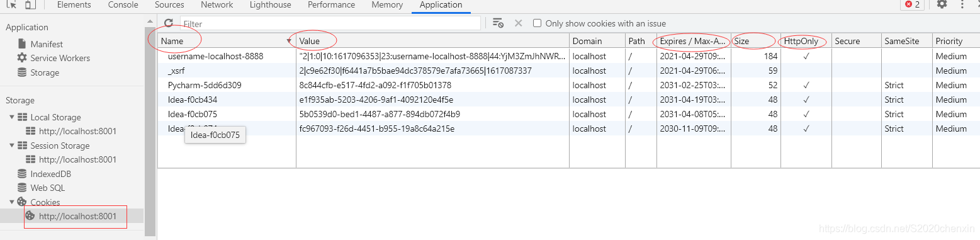Sort cookies by Size column header
This screenshot has width=980, height=240.
tap(755, 41)
